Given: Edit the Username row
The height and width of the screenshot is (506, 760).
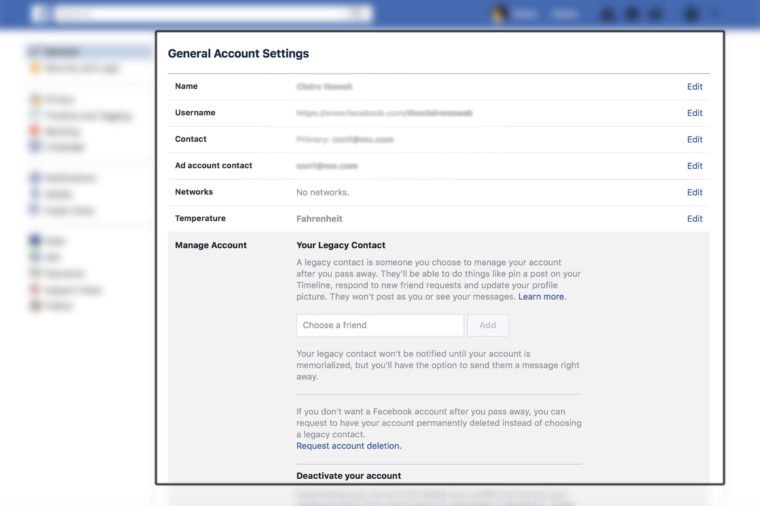Looking at the screenshot, I should (694, 113).
